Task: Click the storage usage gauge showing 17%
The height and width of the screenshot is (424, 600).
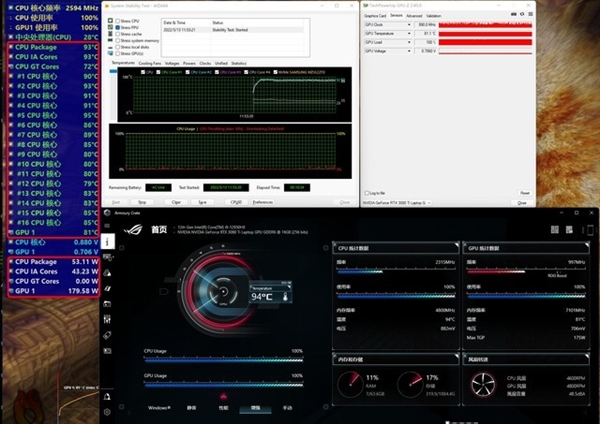Action: click(x=409, y=384)
